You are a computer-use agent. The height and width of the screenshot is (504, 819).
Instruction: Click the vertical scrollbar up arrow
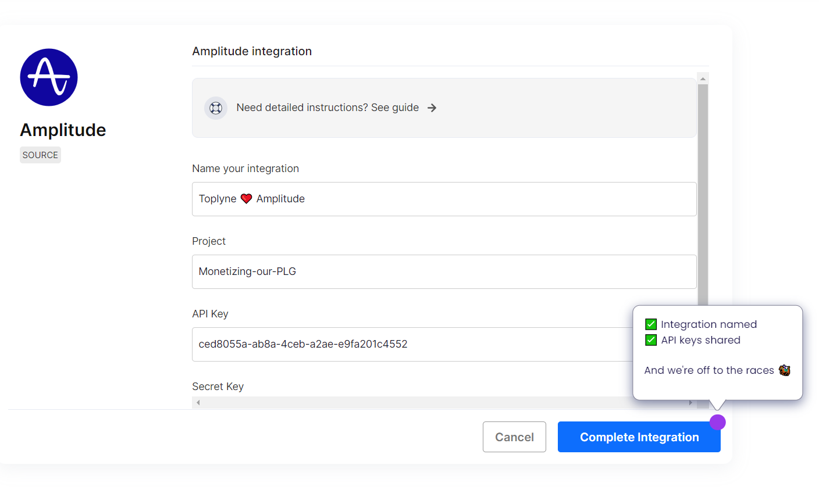(x=703, y=78)
